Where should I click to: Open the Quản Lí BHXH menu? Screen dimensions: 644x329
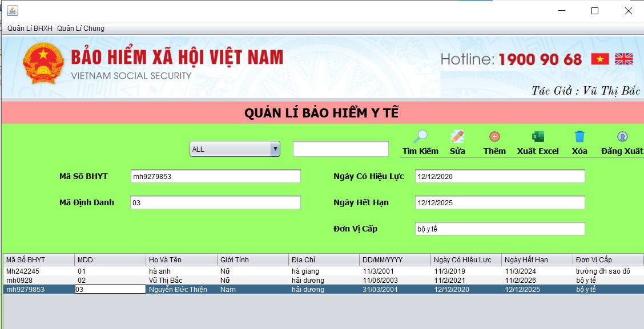(x=30, y=29)
